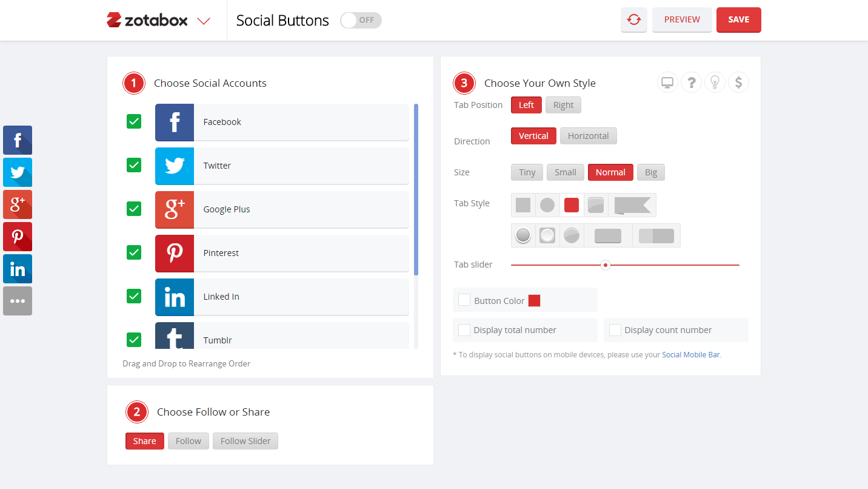Click the refresh icon in the top bar
The width and height of the screenshot is (868, 489).
tap(633, 19)
